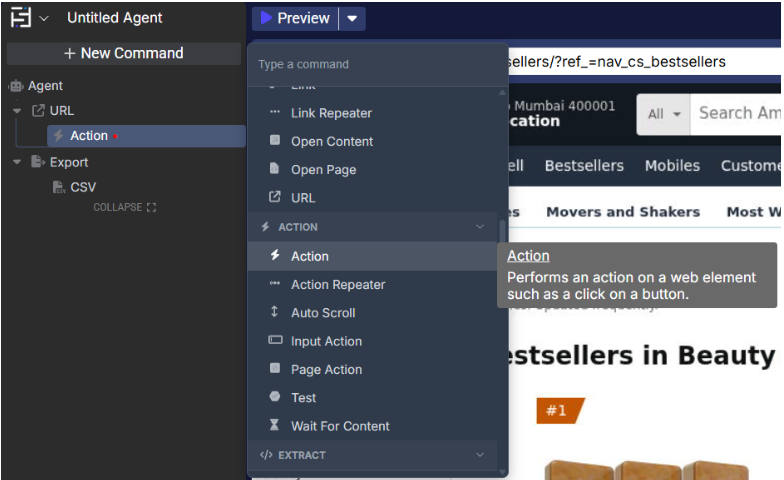The width and height of the screenshot is (784, 480).
Task: Click the New Command button
Action: (123, 53)
